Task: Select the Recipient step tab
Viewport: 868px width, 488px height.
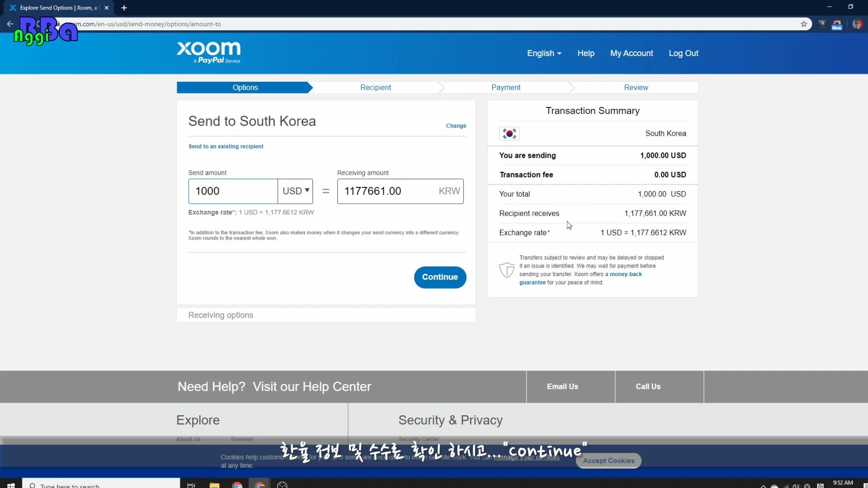Action: 375,87
